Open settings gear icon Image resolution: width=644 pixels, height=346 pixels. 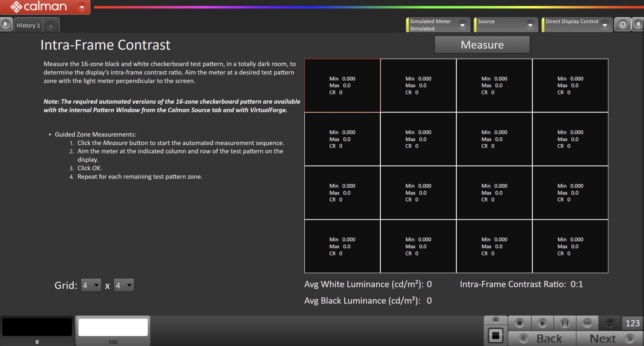[622, 24]
